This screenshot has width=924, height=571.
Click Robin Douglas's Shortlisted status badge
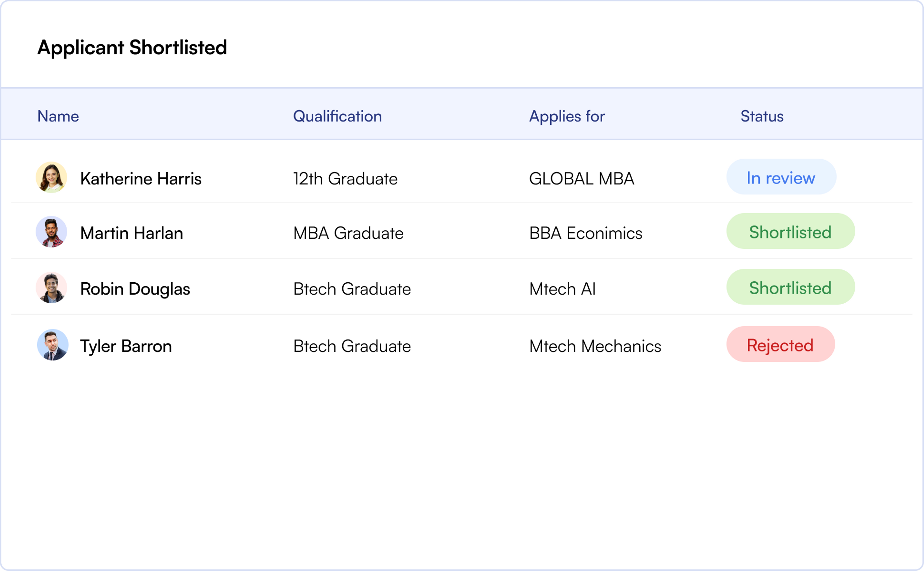791,287
